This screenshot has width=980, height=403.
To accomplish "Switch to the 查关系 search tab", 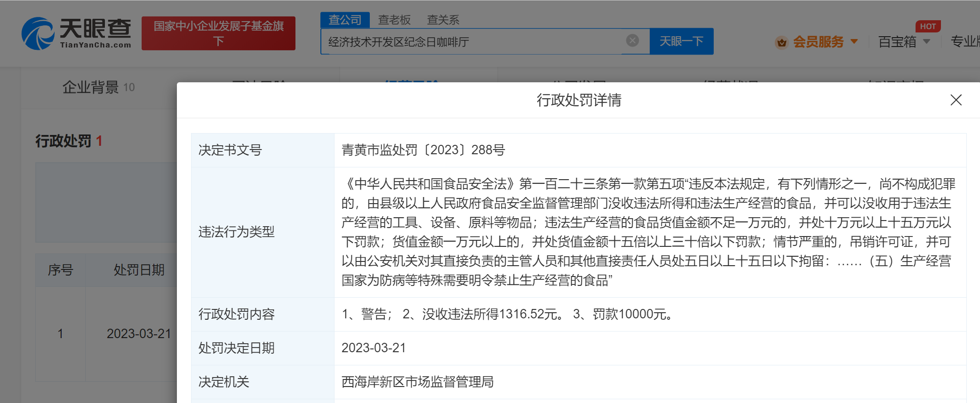I will tap(443, 20).
